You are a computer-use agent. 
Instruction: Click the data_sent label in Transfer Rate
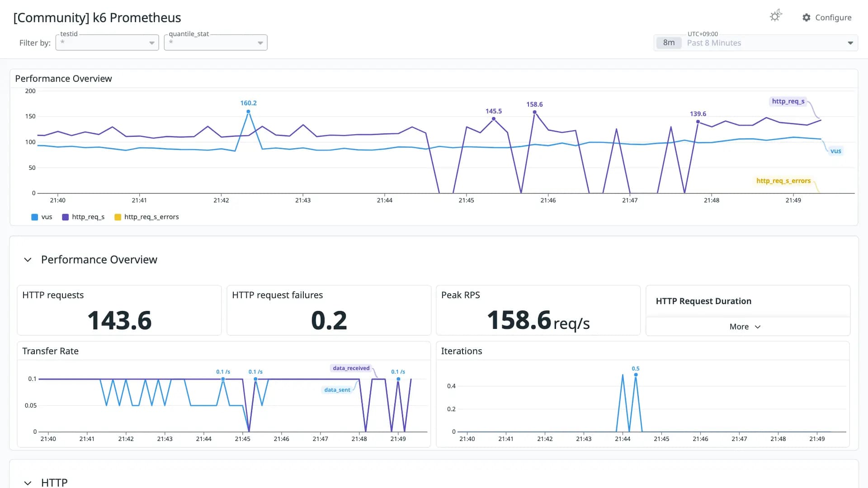(x=337, y=390)
